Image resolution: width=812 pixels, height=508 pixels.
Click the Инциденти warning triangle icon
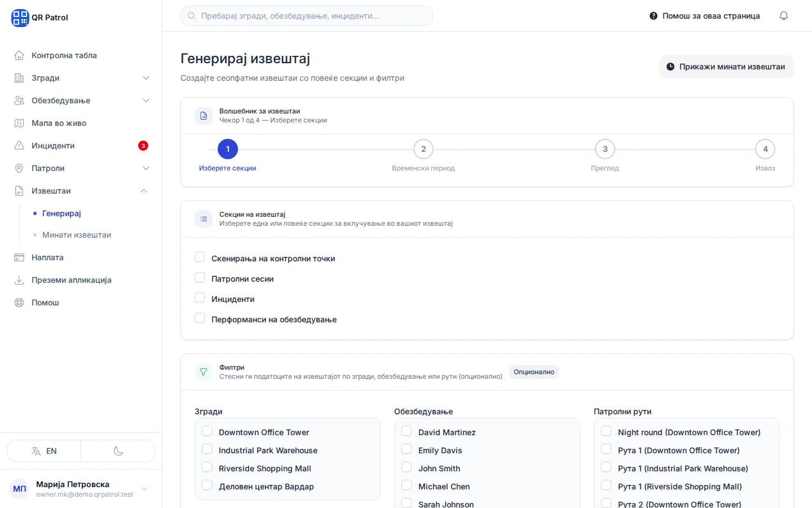19,146
